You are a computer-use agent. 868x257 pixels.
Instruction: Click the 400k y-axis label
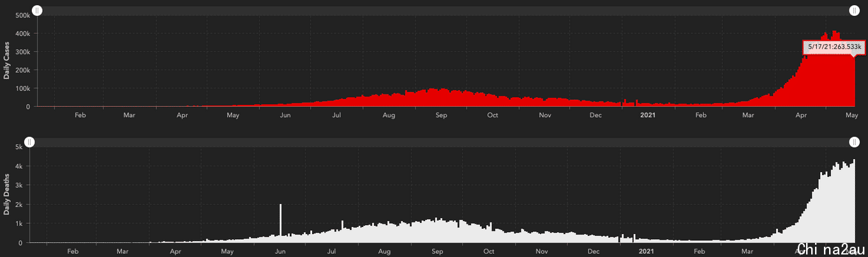[22, 34]
